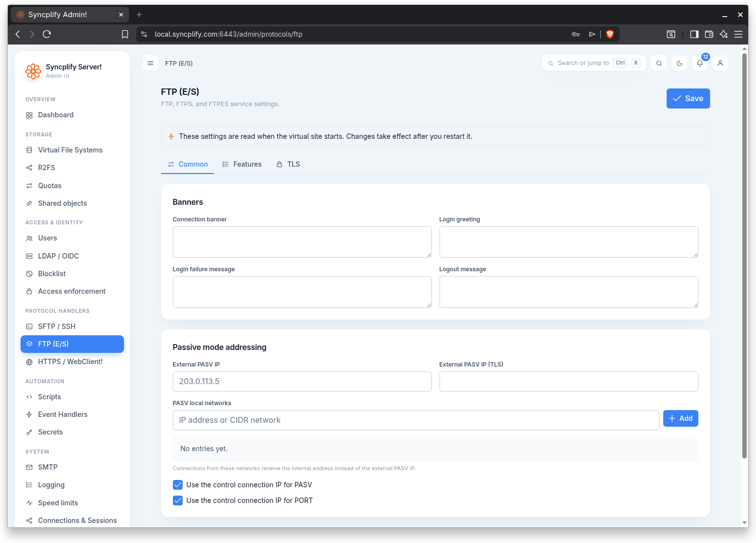Toggle Use control connection IP for PASV
Screen dimensions: 756x543
pyautogui.click(x=178, y=485)
